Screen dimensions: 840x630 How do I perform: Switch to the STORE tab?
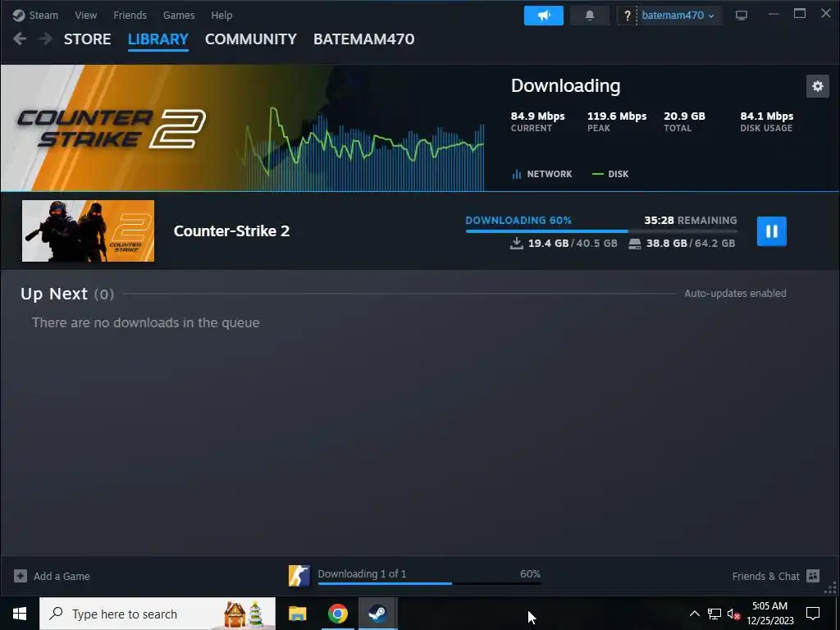coord(87,39)
